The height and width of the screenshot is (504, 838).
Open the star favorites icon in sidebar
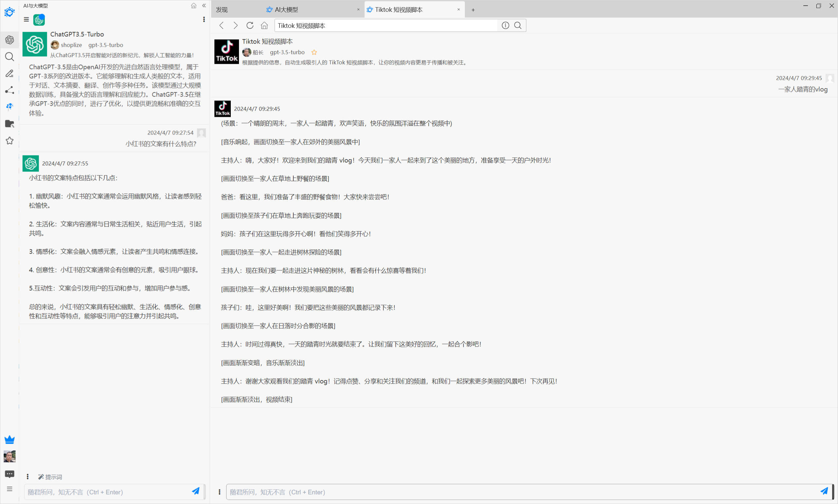9,141
